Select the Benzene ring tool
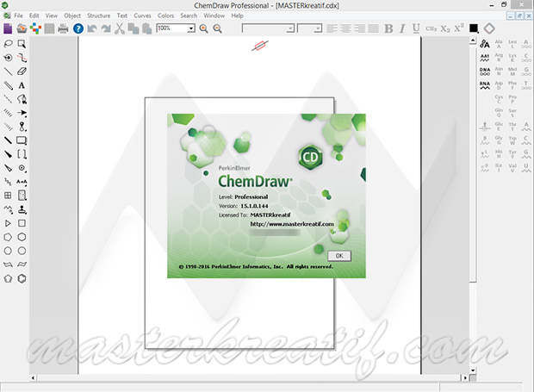Image resolution: width=534 pixels, height=392 pixels. point(22,278)
